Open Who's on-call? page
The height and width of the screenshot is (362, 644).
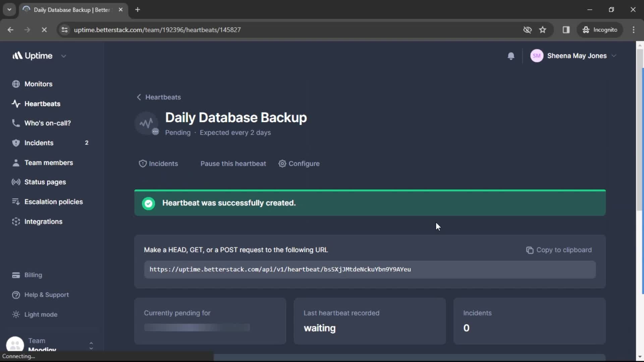[47, 123]
